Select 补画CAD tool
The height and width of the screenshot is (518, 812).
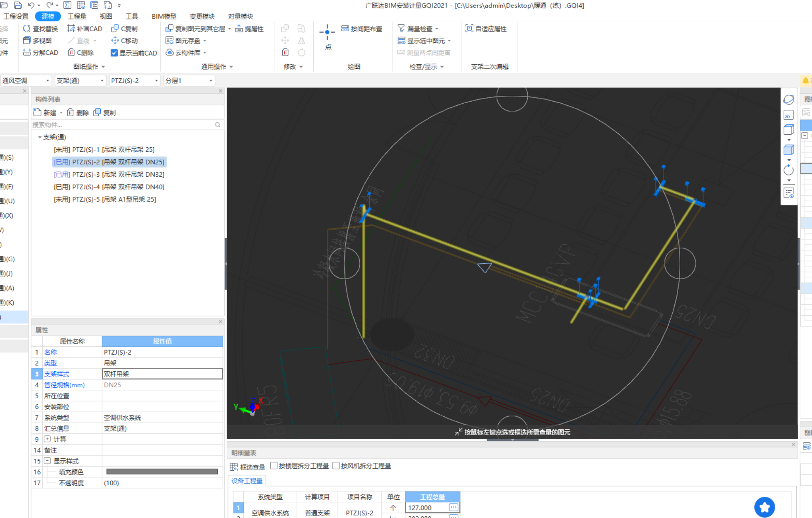pos(85,29)
